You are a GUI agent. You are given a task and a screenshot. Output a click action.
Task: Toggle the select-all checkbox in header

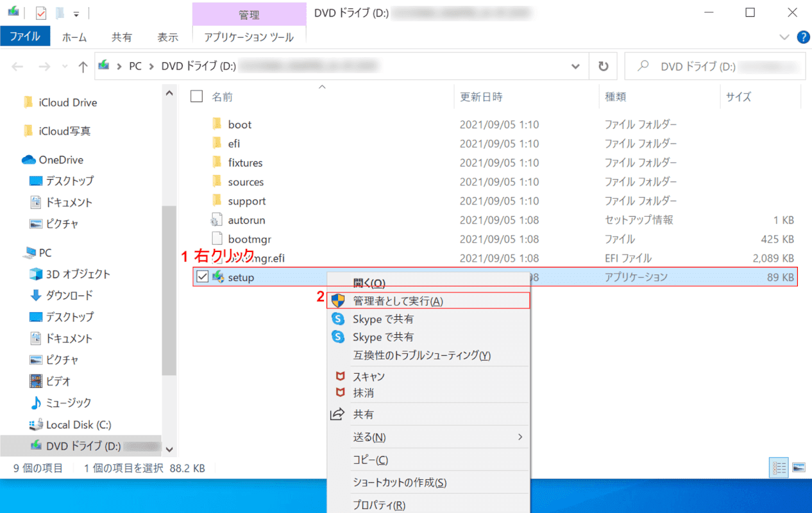point(197,97)
